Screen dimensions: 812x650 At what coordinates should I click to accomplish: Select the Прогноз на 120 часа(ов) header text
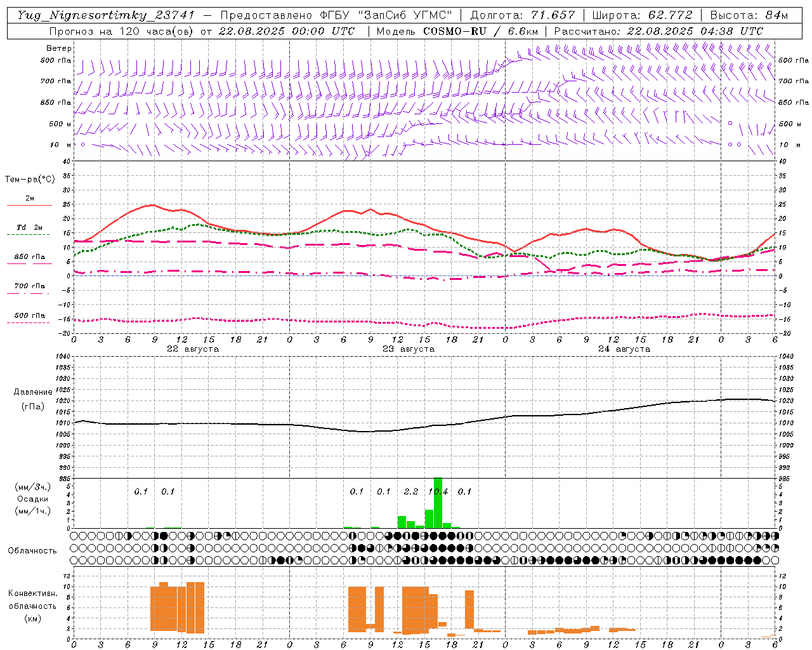coord(122,31)
